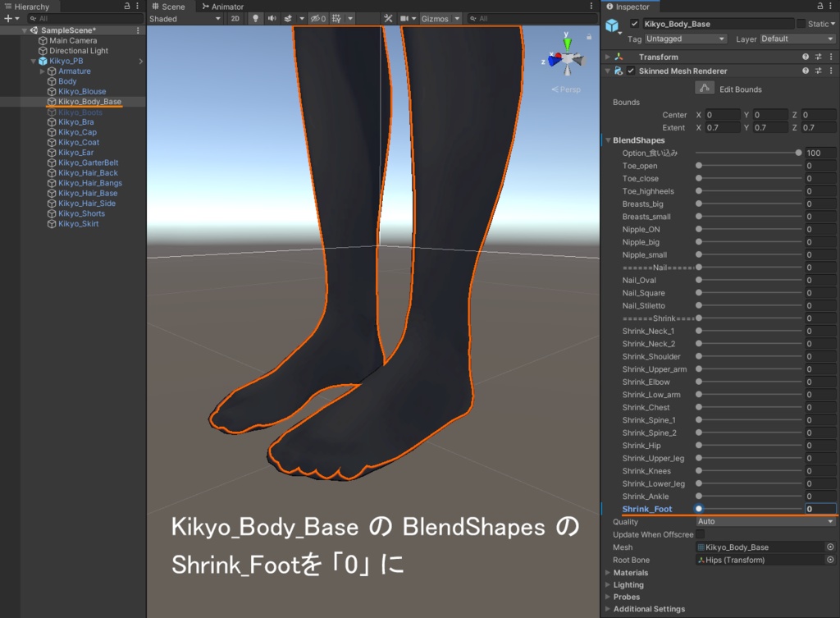Viewport: 840px width, 618px height.
Task: Switch to the Animator tab
Action: [222, 7]
